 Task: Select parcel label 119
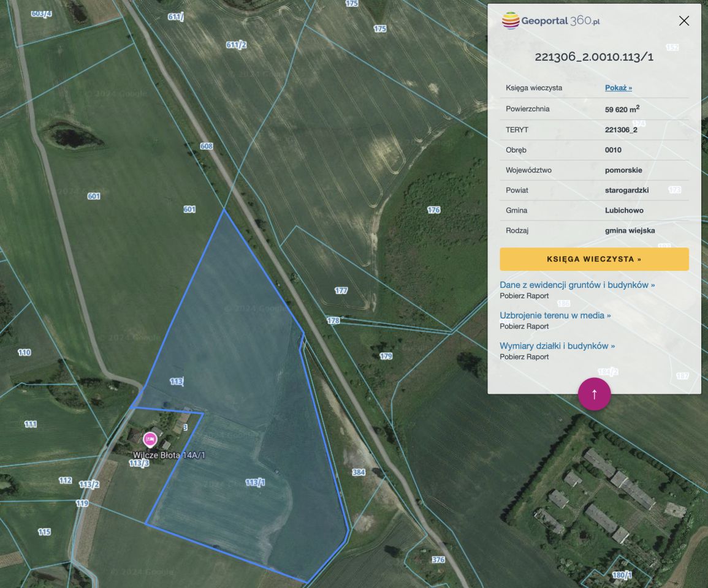click(82, 503)
